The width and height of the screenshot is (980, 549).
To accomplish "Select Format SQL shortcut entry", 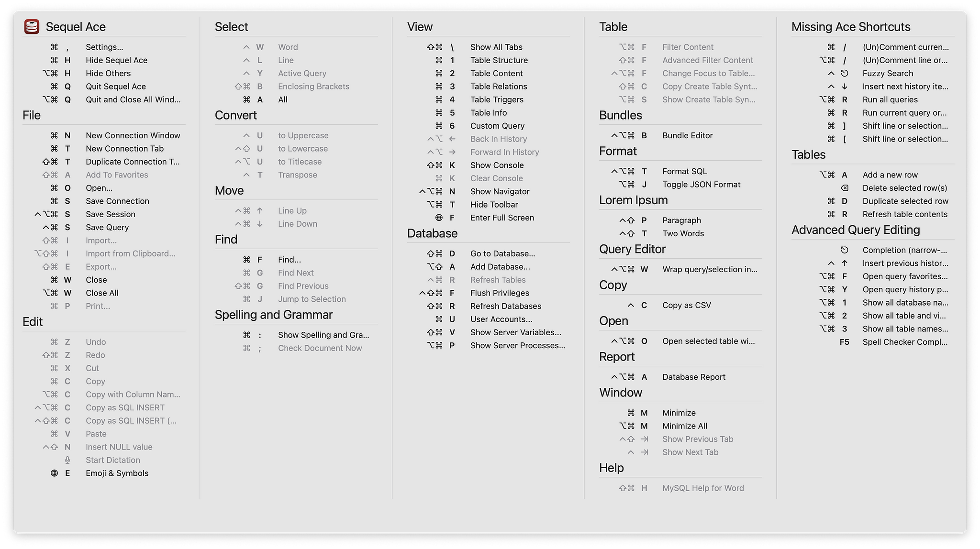I will pyautogui.click(x=681, y=171).
